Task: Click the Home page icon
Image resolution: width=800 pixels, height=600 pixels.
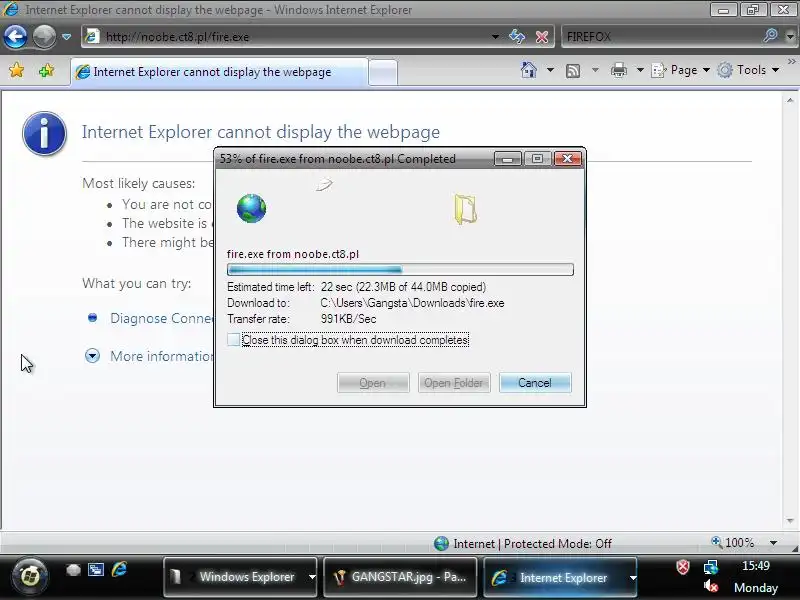Action: [x=529, y=70]
